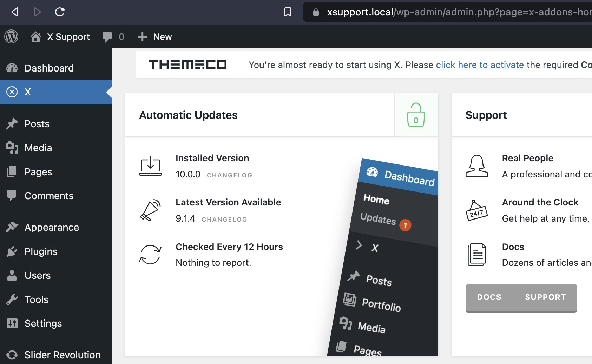This screenshot has height=364, width=592.
Task: Open the Plugins menu
Action: click(x=41, y=251)
